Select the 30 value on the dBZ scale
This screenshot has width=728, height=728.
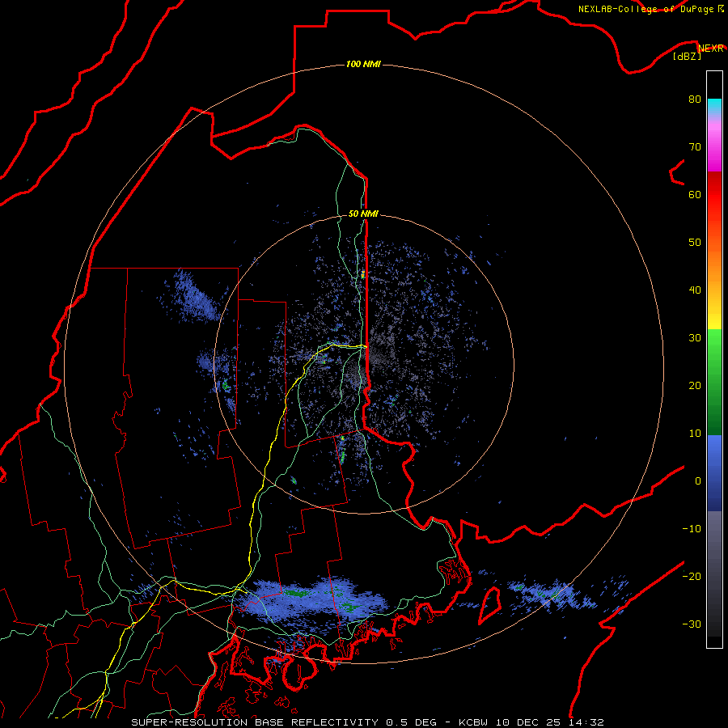(695, 338)
